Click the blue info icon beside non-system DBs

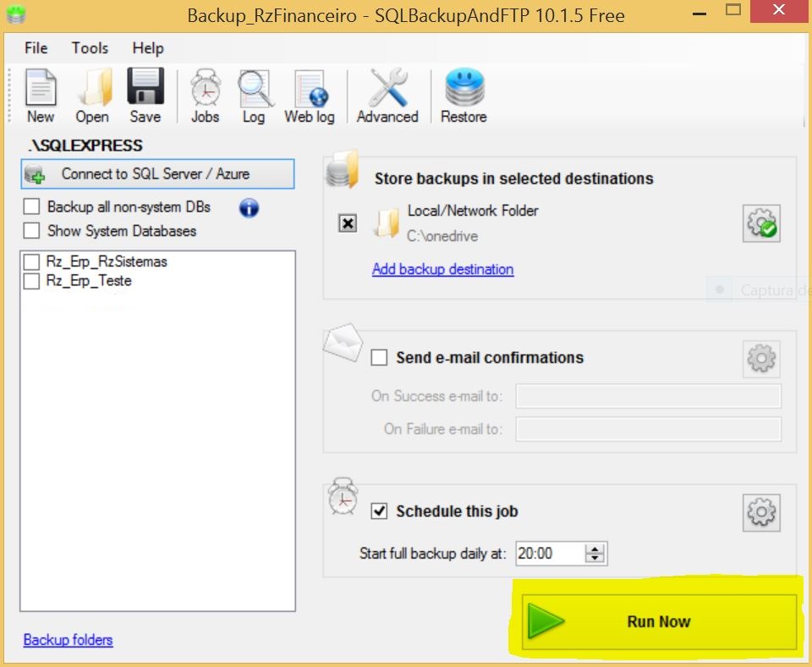click(249, 207)
